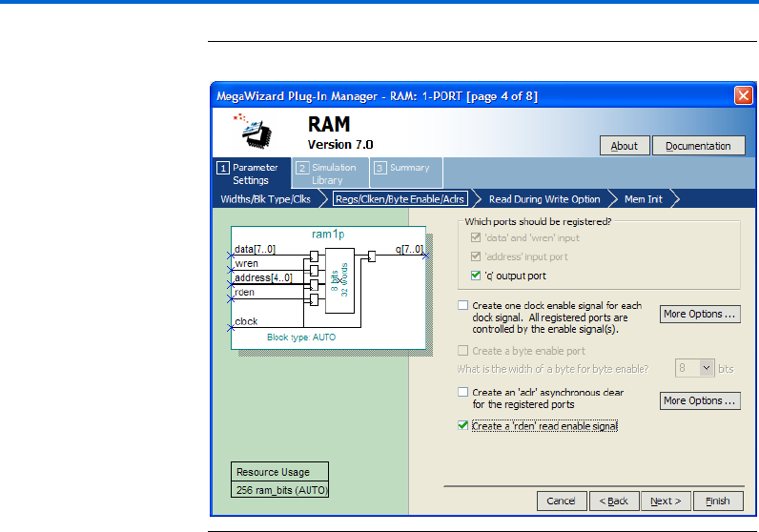The image size is (759, 532).
Task: Click the number 2 tab badge
Action: click(302, 168)
